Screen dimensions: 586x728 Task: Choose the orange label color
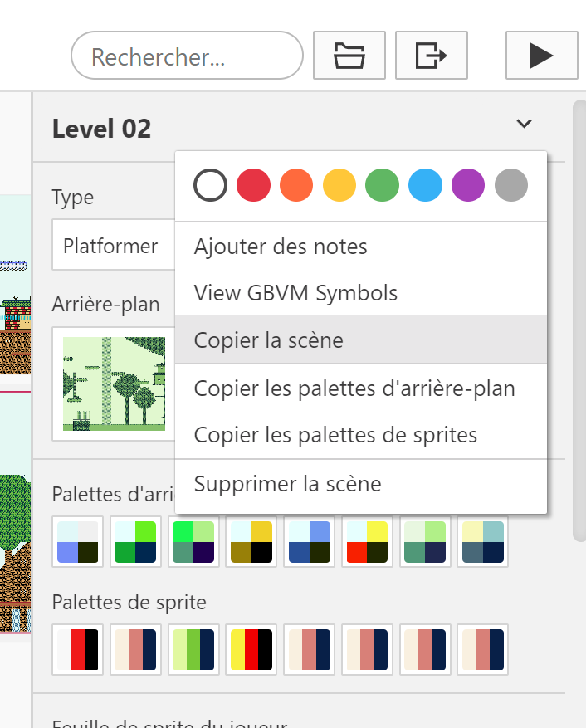(x=296, y=185)
